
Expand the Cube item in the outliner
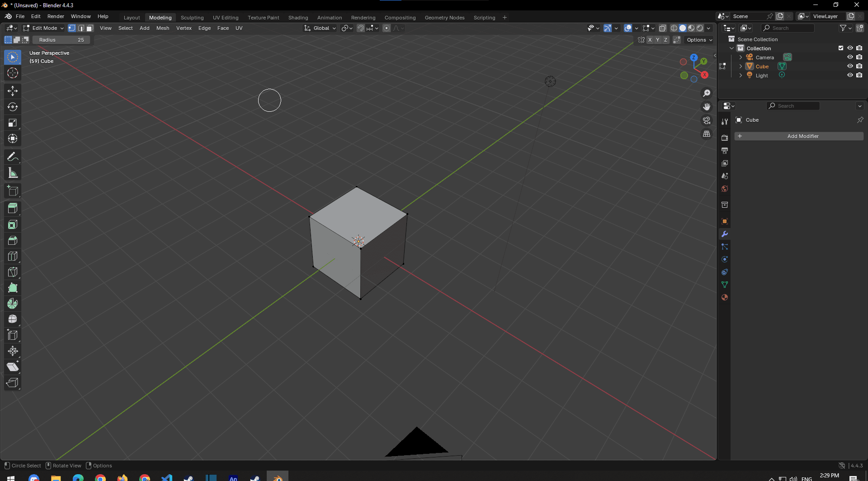(x=741, y=66)
